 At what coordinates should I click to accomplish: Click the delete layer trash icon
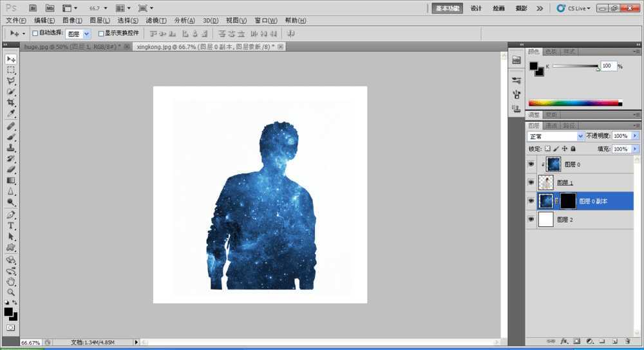click(x=627, y=340)
